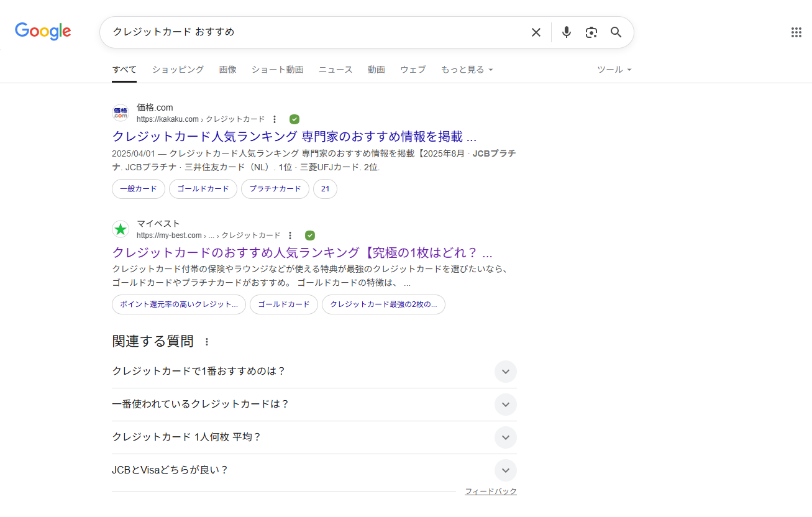Open クレジットカード人気ランキング 専門家のおすすめ result
812x517 pixels.
pyautogui.click(x=294, y=137)
